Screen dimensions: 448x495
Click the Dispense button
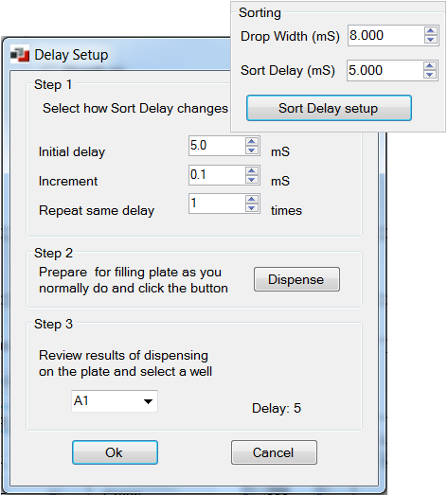(x=296, y=279)
